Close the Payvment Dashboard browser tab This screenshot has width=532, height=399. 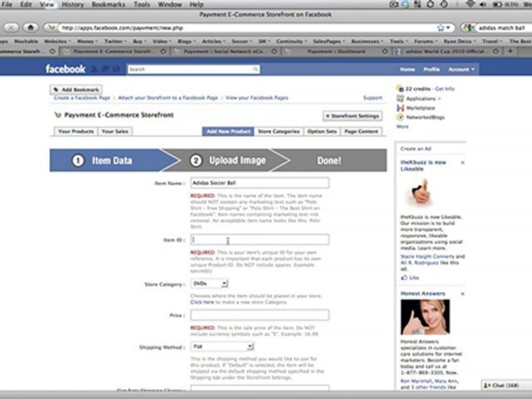click(385, 51)
